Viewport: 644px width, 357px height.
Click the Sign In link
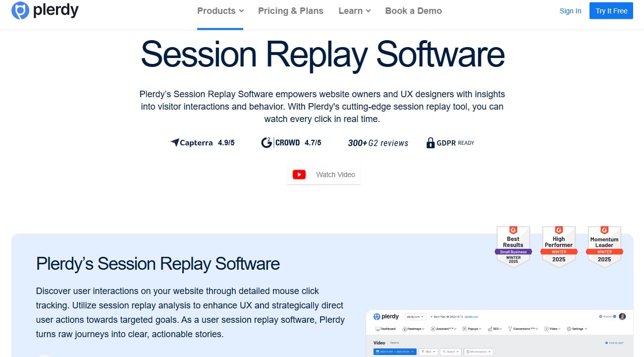[570, 11]
